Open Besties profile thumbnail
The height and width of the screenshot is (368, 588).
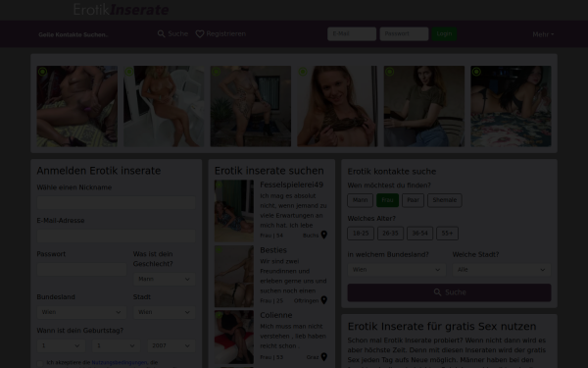pyautogui.click(x=234, y=277)
